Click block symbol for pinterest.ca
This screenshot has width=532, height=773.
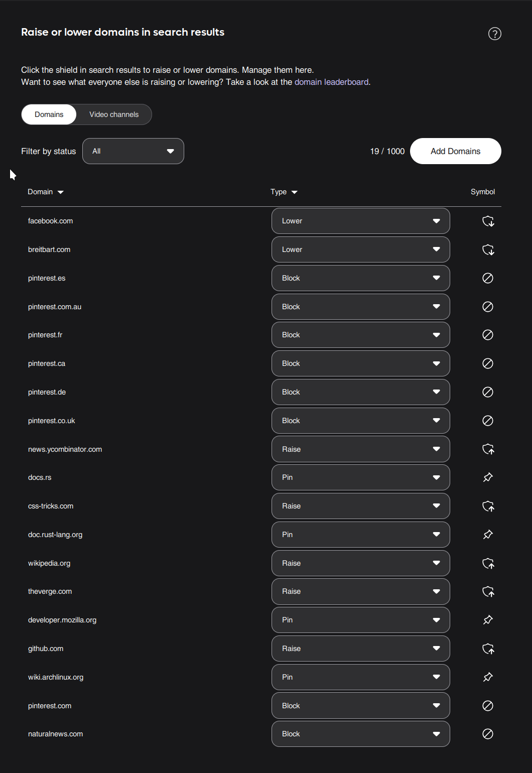click(488, 363)
